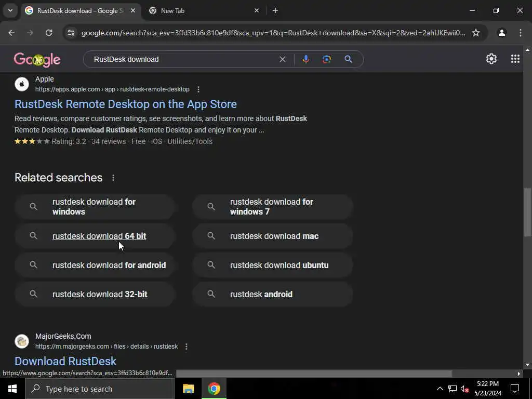This screenshot has height=399, width=532.
Task: Select rustdesk download 32-bit suggestion
Action: [x=95, y=294]
